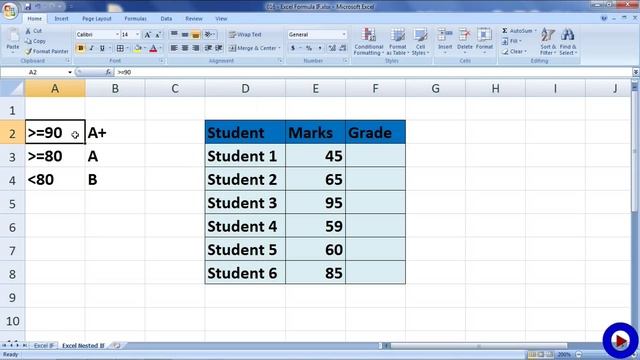Align cell text to the right

[196, 48]
